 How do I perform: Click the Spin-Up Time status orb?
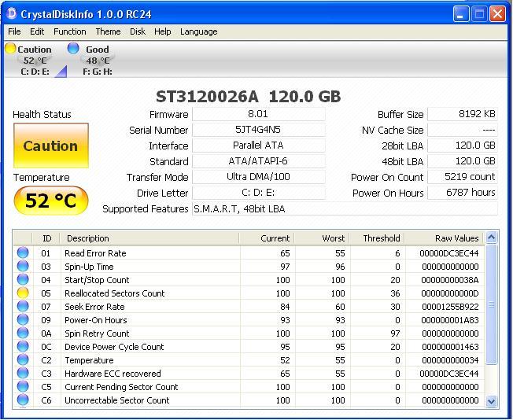coord(23,267)
